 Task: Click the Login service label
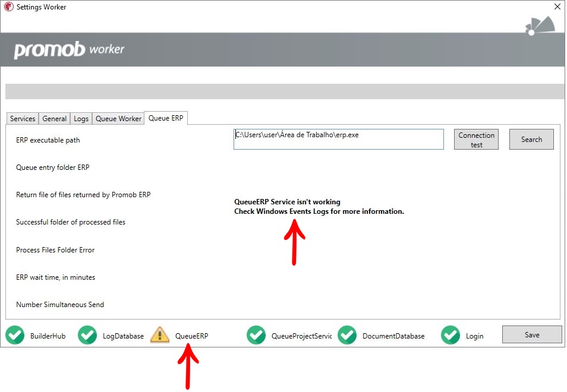click(474, 336)
